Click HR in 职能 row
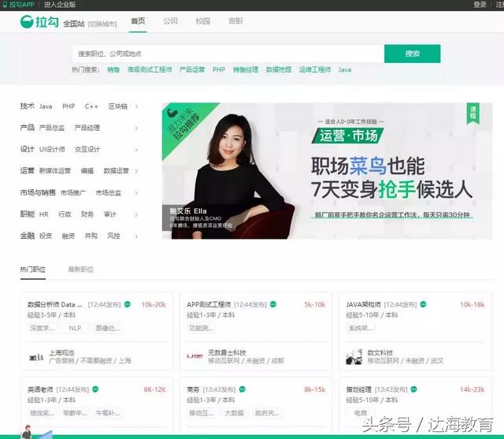504x439 pixels. [44, 214]
